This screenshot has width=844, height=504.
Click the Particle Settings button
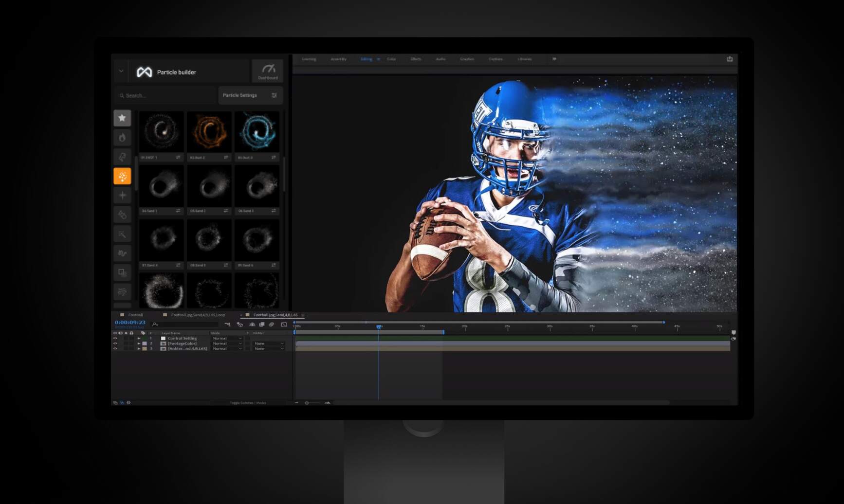pyautogui.click(x=240, y=95)
